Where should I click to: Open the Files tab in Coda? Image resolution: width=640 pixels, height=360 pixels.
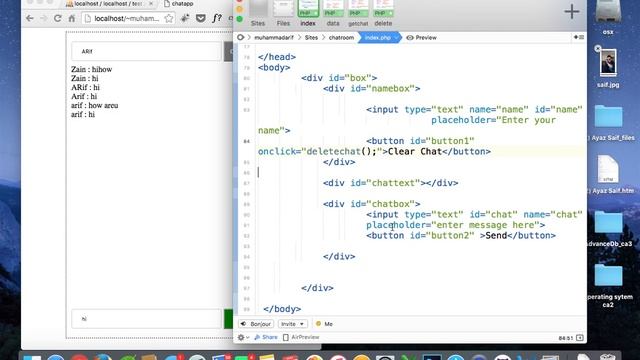point(283,13)
